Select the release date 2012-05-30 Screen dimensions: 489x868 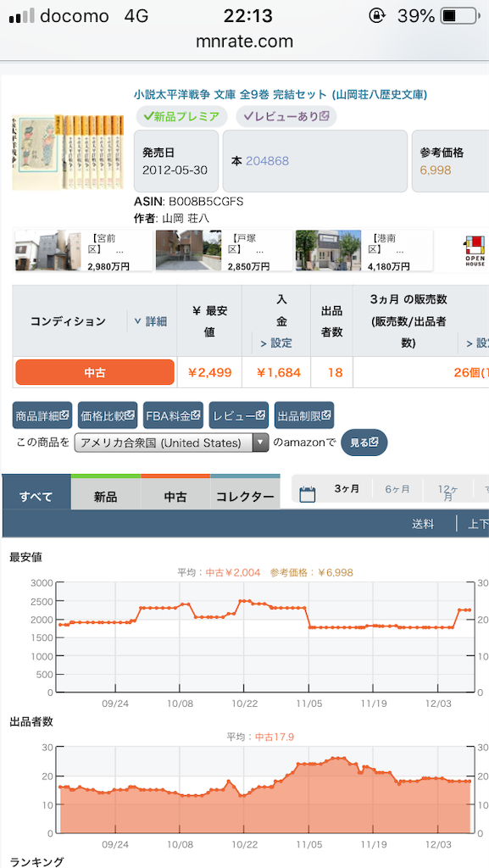175,170
